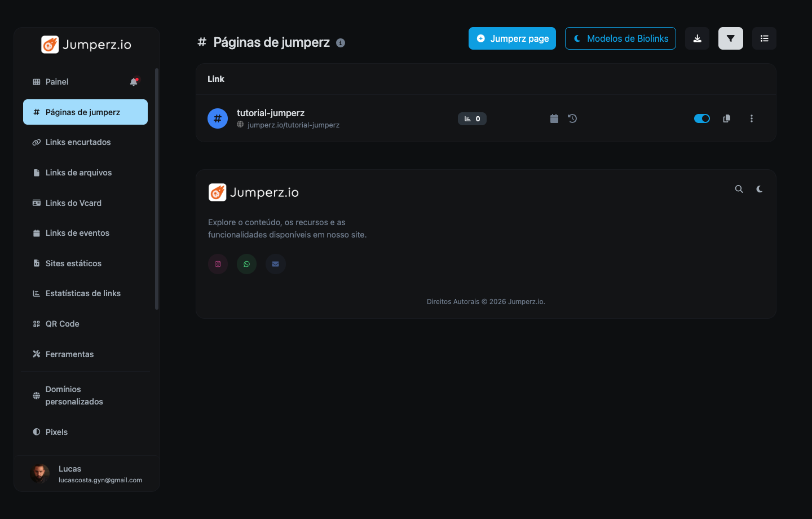Go to Links encurtados
Image resolution: width=812 pixels, height=519 pixels.
point(85,142)
